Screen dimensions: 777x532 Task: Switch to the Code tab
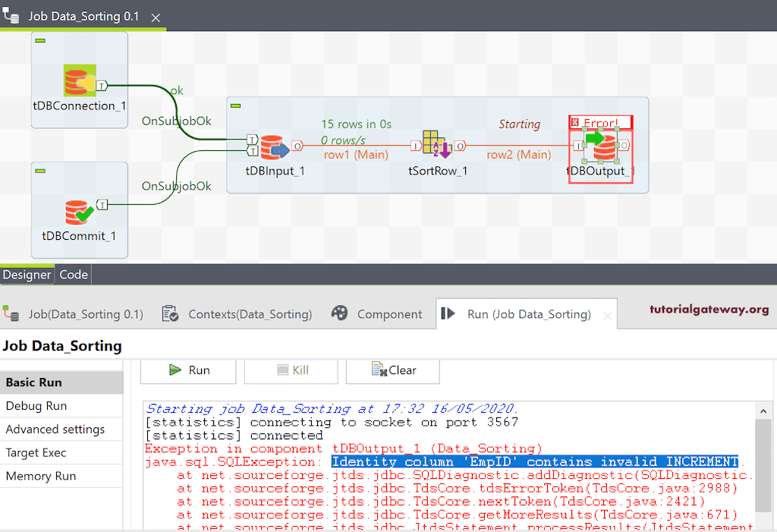tap(74, 275)
